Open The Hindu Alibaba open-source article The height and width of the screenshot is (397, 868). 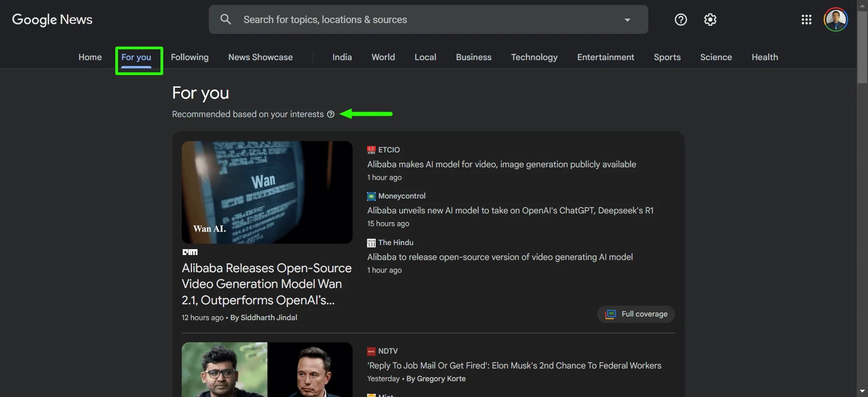500,257
